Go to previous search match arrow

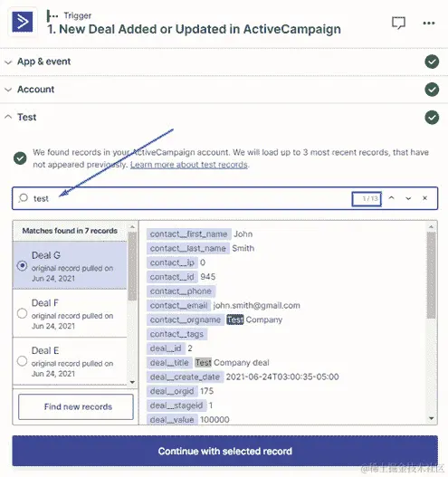coord(391,198)
